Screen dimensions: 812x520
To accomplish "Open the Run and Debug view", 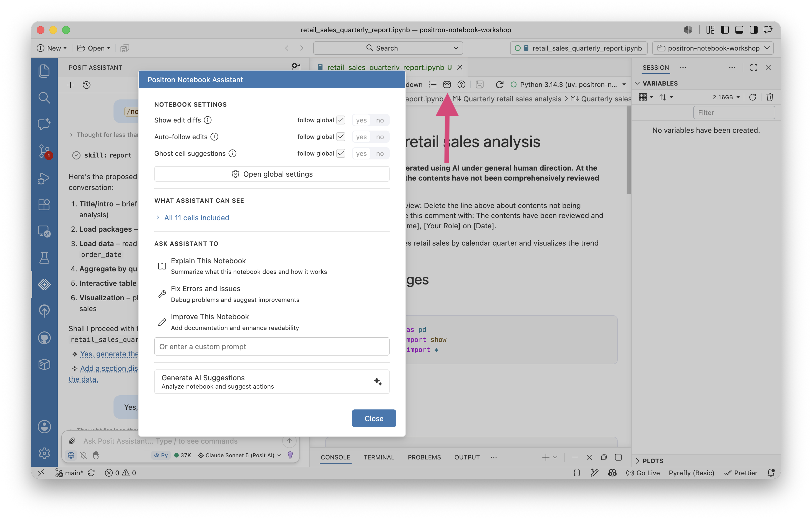I will [x=44, y=178].
